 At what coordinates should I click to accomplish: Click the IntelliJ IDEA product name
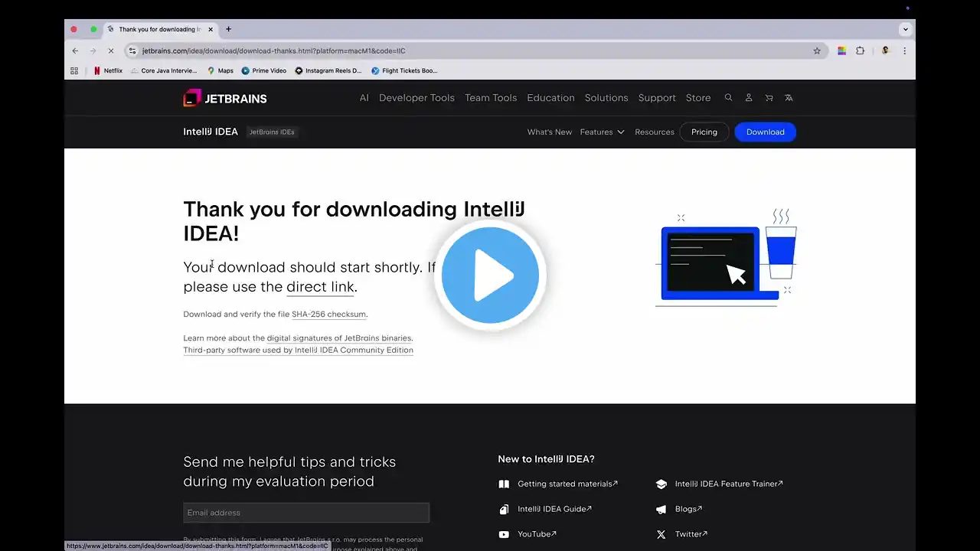[211, 132]
